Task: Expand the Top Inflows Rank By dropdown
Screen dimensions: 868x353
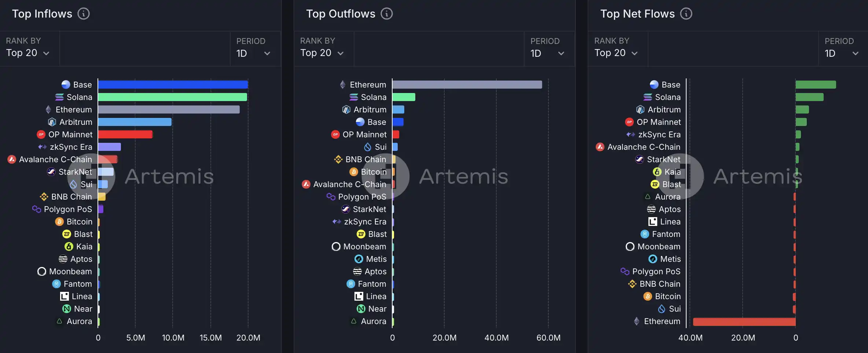Action: tap(28, 53)
